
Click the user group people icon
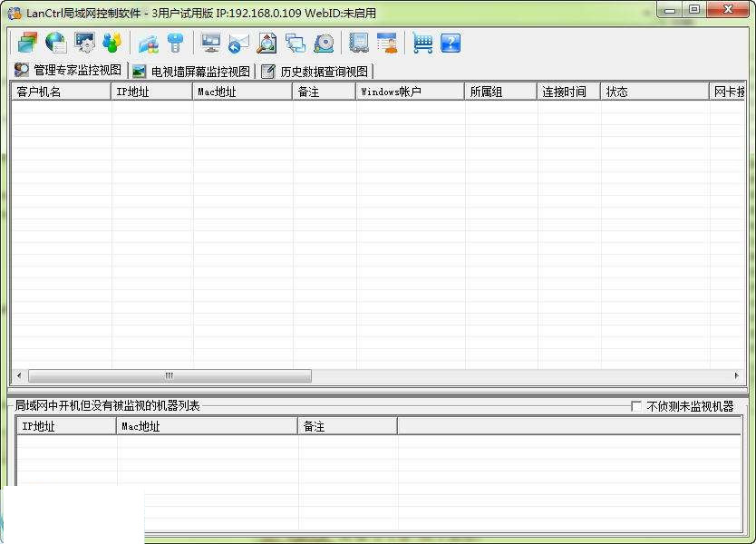coord(111,43)
